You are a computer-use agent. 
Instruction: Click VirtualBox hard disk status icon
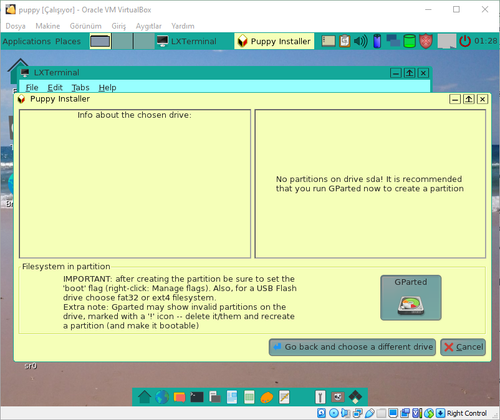[321, 413]
